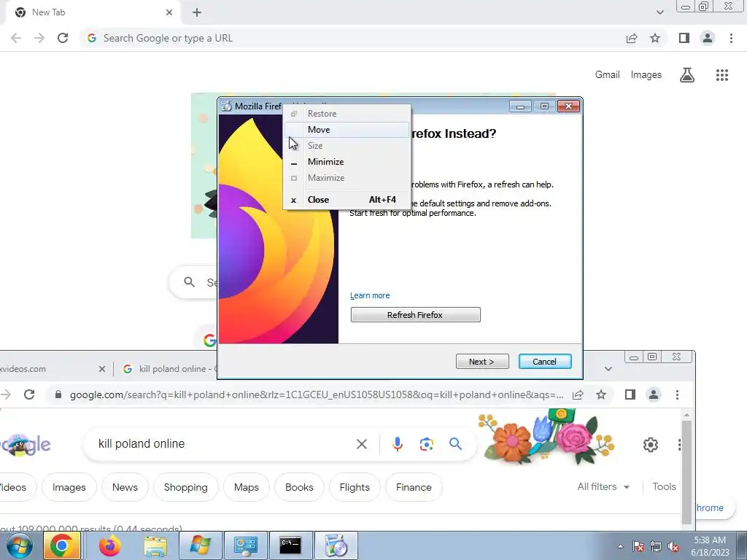Screen dimensions: 747x560
Task: Click the muted volume tray icon
Action: pyautogui.click(x=673, y=546)
